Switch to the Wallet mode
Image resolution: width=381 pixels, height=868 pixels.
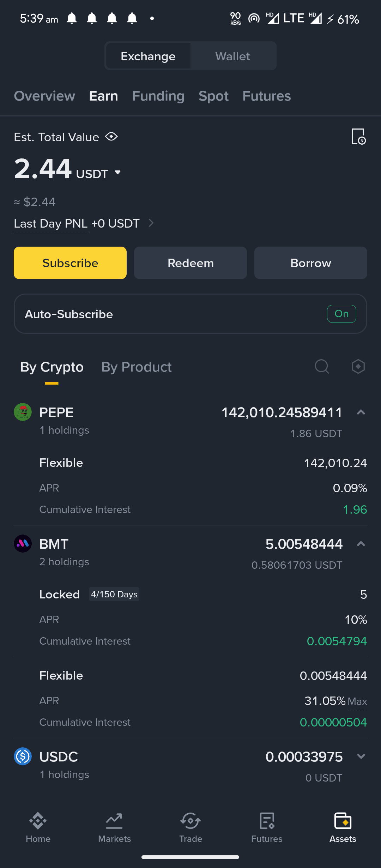coord(233,56)
